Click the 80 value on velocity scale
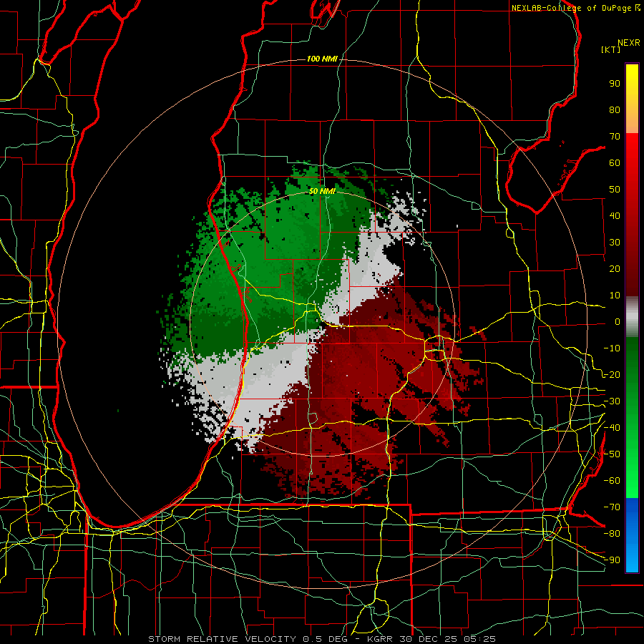The height and width of the screenshot is (644, 644). pos(615,109)
